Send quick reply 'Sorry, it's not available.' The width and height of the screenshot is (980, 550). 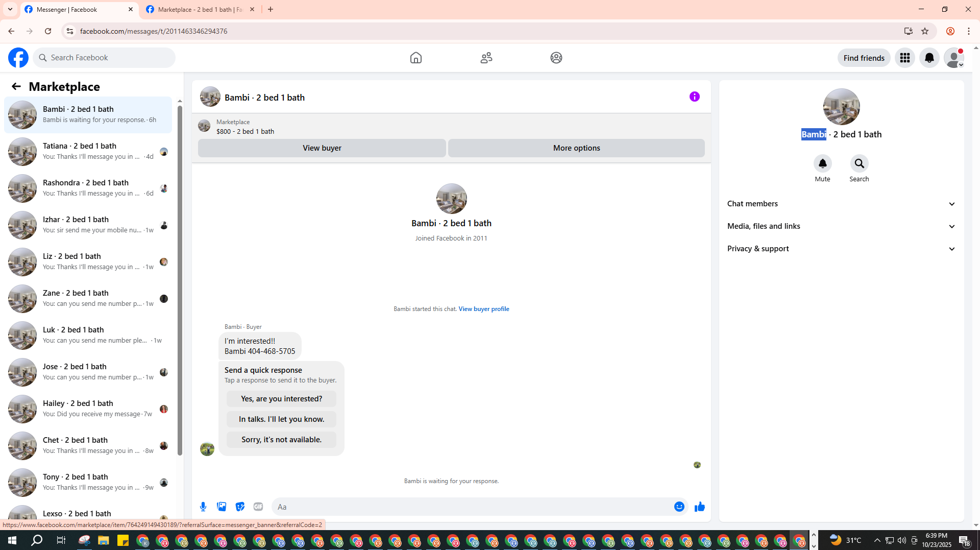click(x=282, y=440)
